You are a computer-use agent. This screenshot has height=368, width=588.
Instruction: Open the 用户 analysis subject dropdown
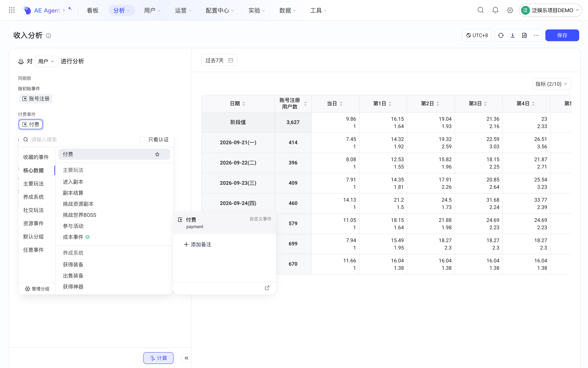(x=46, y=61)
